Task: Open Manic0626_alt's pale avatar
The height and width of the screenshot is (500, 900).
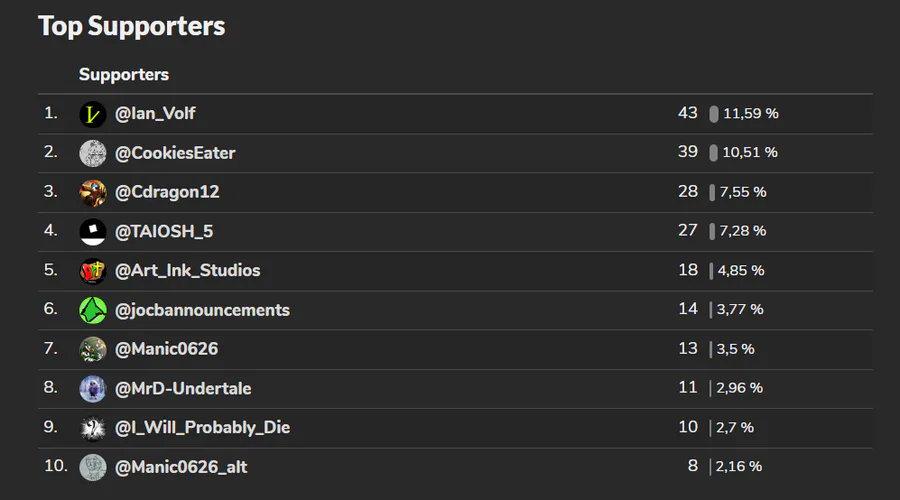Action: click(92, 467)
